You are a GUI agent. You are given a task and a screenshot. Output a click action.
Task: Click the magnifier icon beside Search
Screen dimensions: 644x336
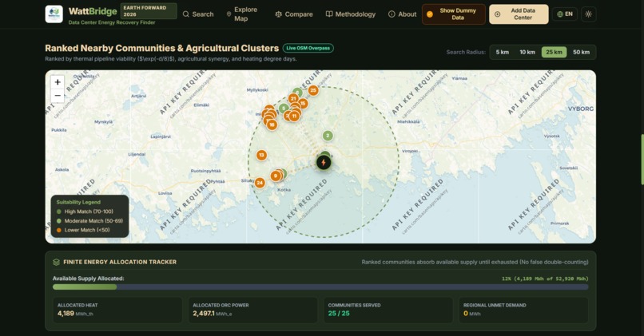point(185,14)
